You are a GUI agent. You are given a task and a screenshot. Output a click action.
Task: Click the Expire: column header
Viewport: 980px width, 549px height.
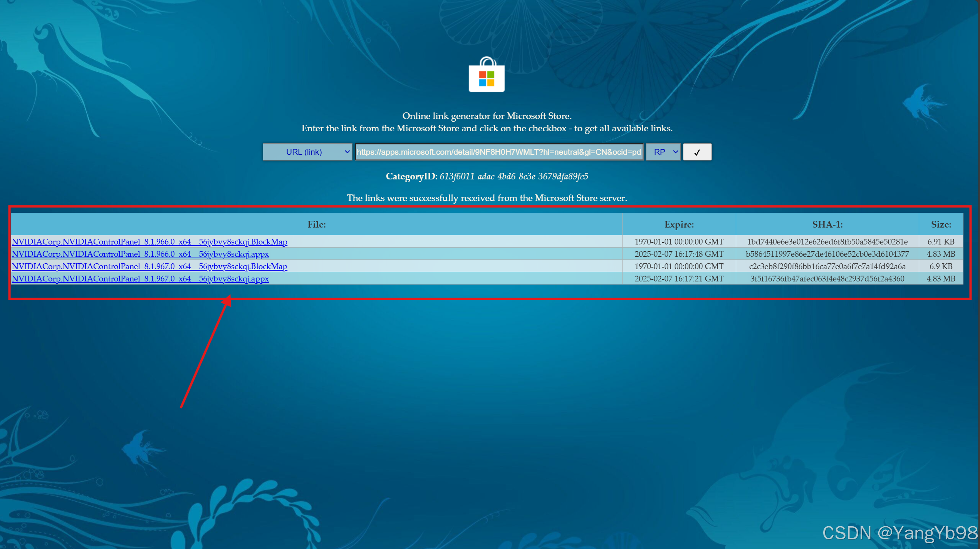click(x=679, y=224)
